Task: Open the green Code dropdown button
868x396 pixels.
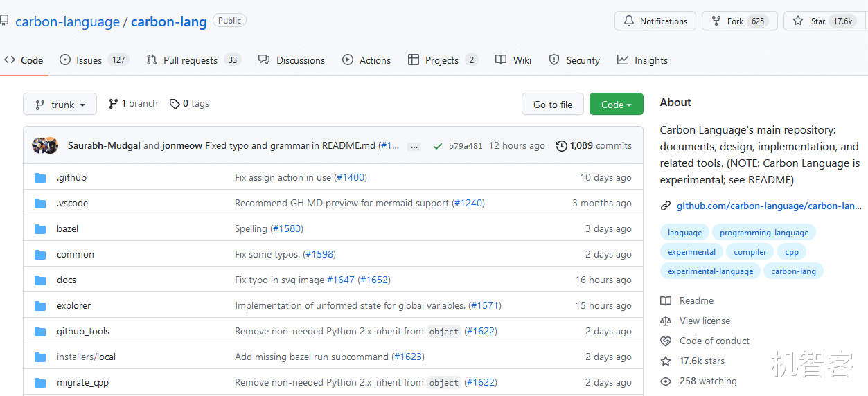Action: tap(617, 105)
